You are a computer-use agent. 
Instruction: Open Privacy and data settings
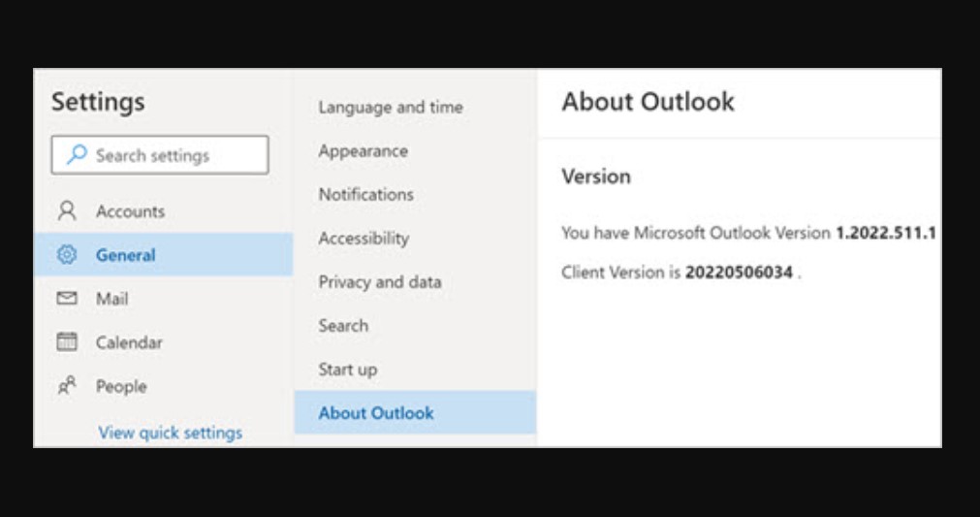[x=380, y=282]
